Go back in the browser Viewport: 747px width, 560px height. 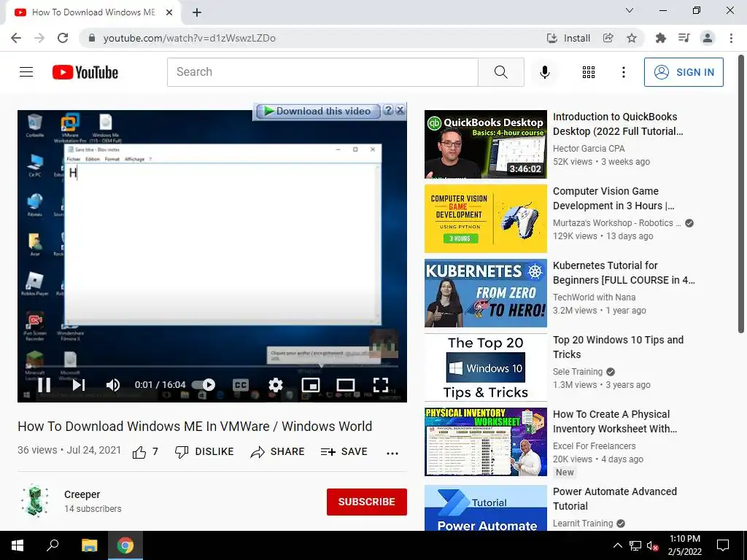16,38
